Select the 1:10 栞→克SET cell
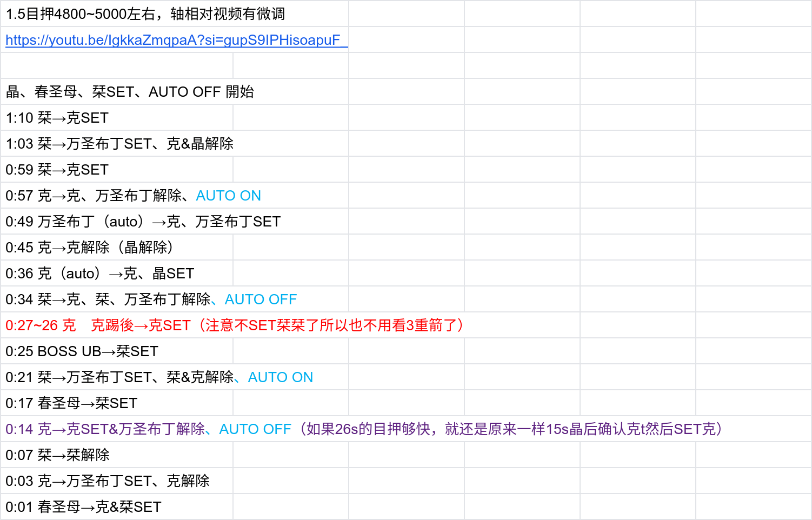This screenshot has width=812, height=520. tap(57, 118)
